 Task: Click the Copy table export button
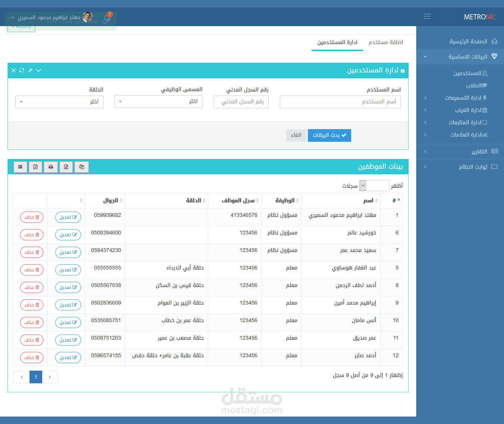81,167
